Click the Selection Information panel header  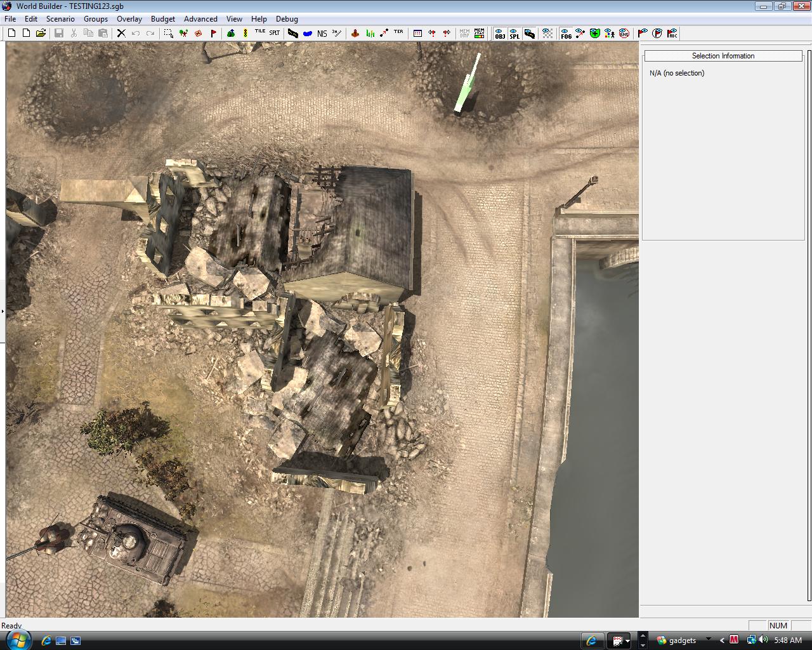(x=723, y=56)
